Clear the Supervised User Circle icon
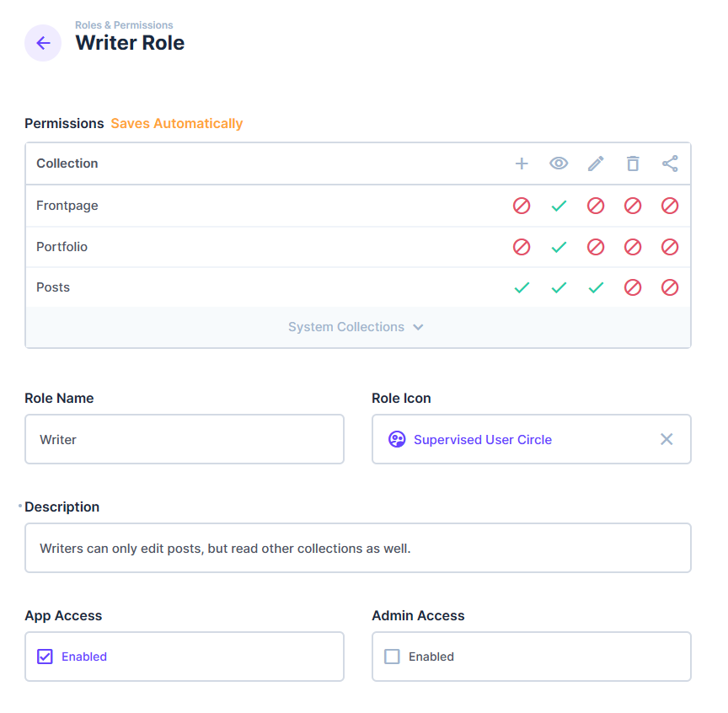 tap(666, 439)
